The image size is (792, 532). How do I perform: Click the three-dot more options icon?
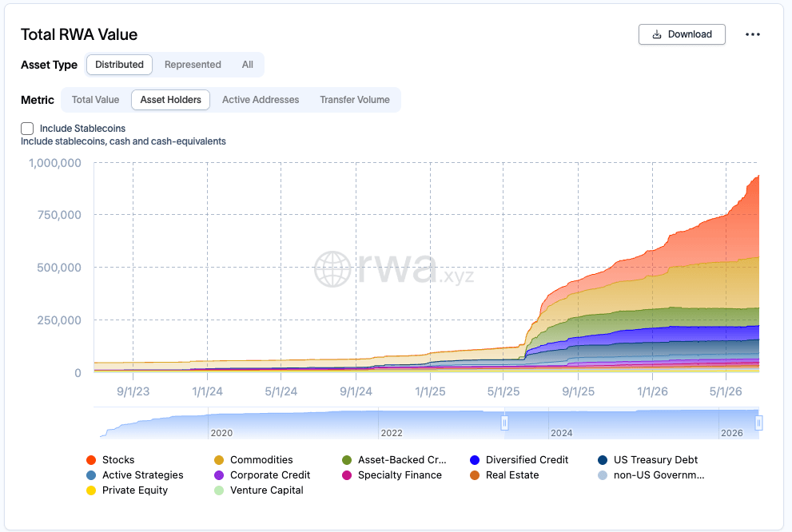pos(752,34)
